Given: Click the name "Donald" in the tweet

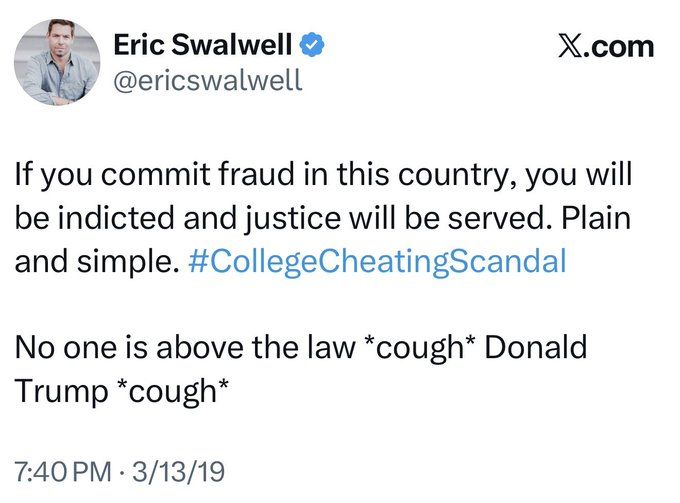Looking at the screenshot, I should (536, 348).
